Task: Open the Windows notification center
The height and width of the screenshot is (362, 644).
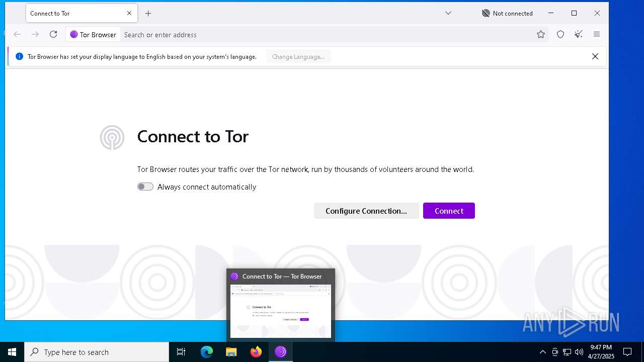Action: tap(627, 352)
